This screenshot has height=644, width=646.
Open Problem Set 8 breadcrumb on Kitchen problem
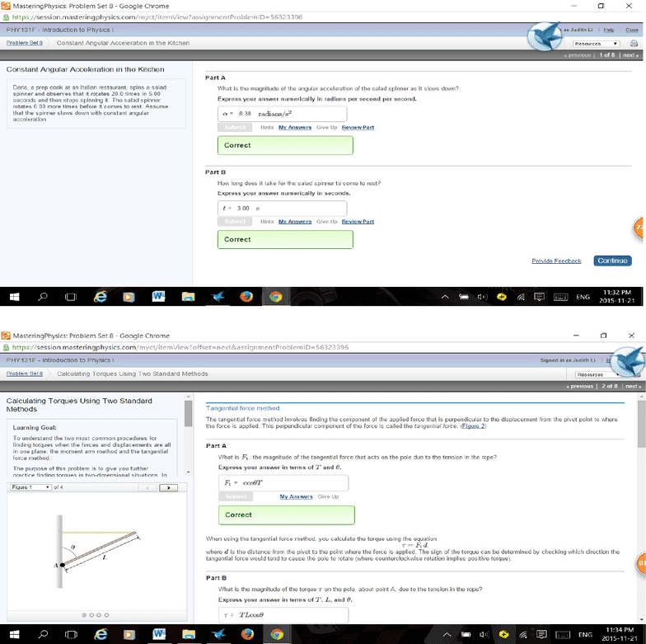pos(25,43)
